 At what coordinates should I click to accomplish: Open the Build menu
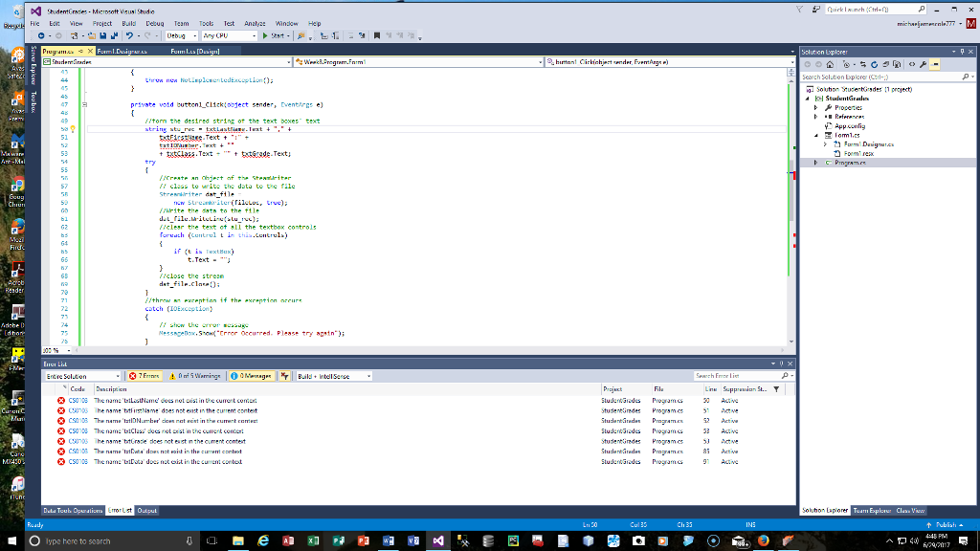pyautogui.click(x=126, y=23)
